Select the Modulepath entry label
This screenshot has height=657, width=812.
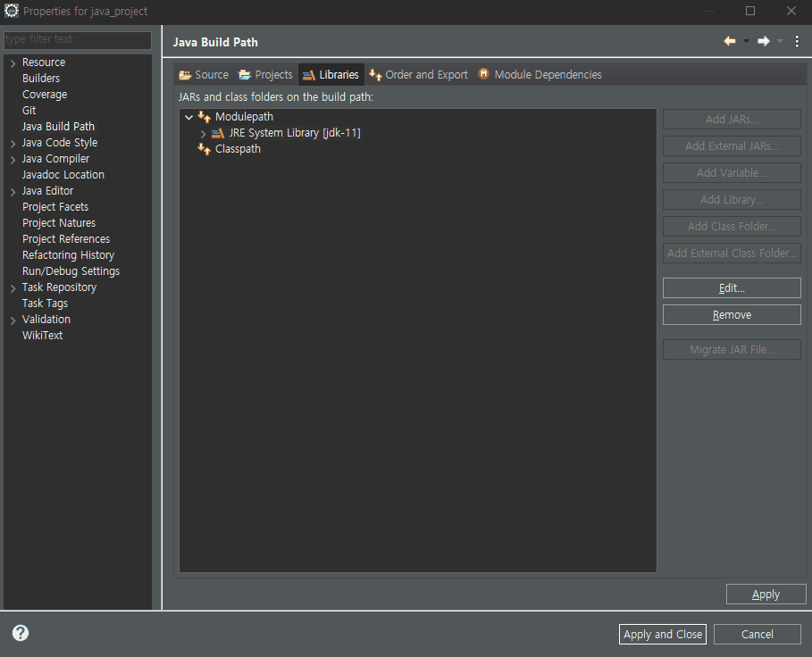pos(244,117)
